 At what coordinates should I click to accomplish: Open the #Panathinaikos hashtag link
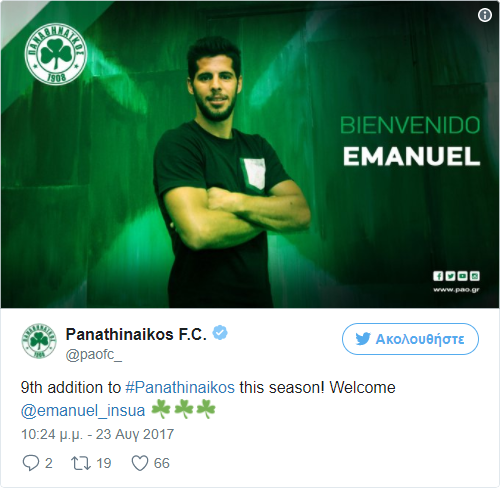180,388
